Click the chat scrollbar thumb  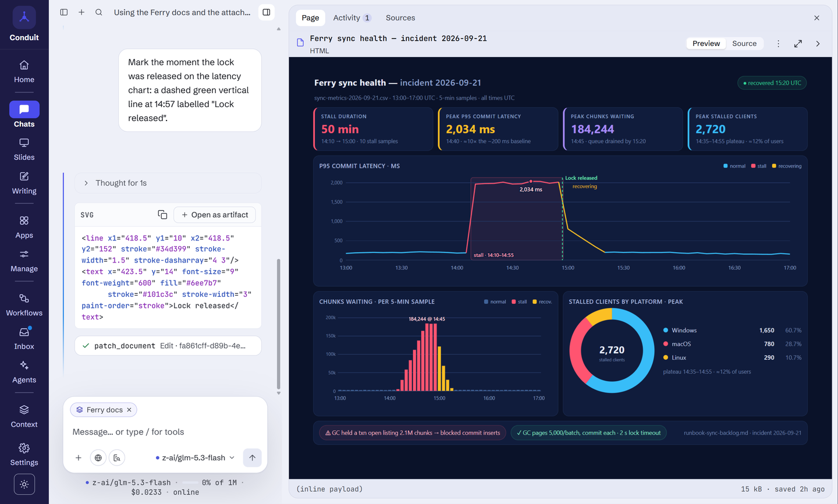278,324
